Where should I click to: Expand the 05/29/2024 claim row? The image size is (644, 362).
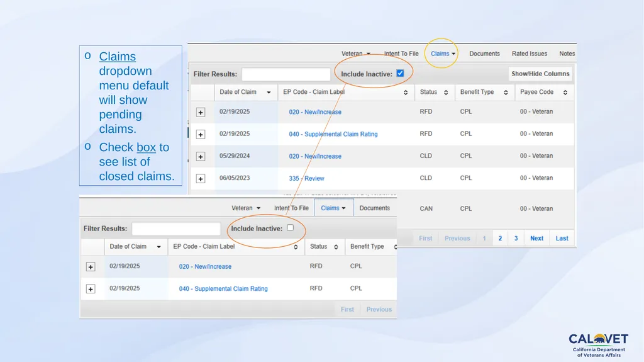201,157
